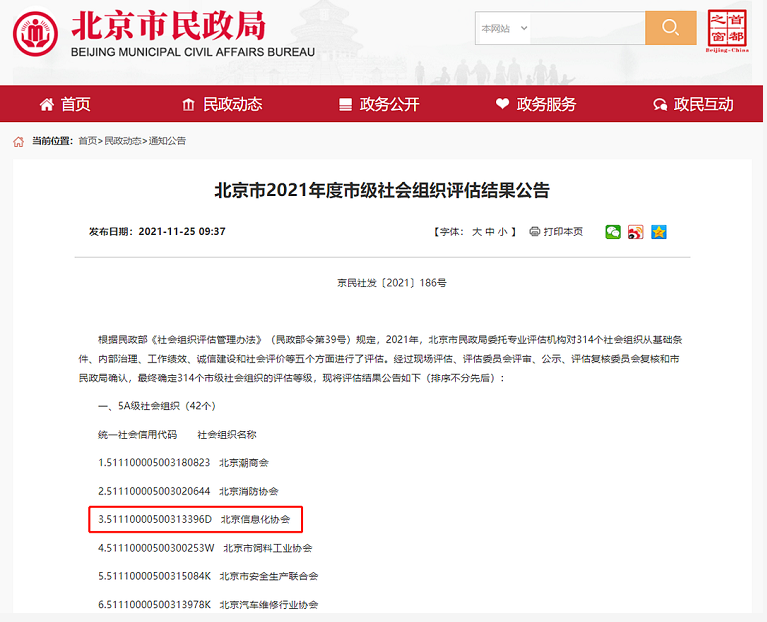Set font size to 小

502,232
